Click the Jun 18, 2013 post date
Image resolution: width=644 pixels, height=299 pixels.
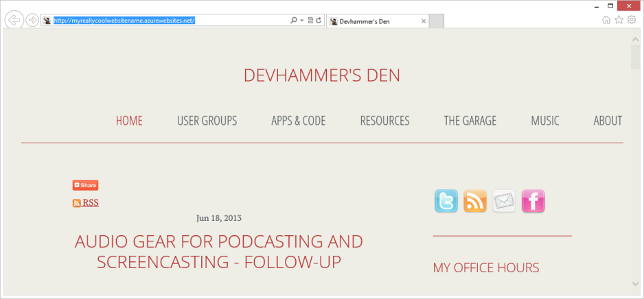click(x=219, y=218)
